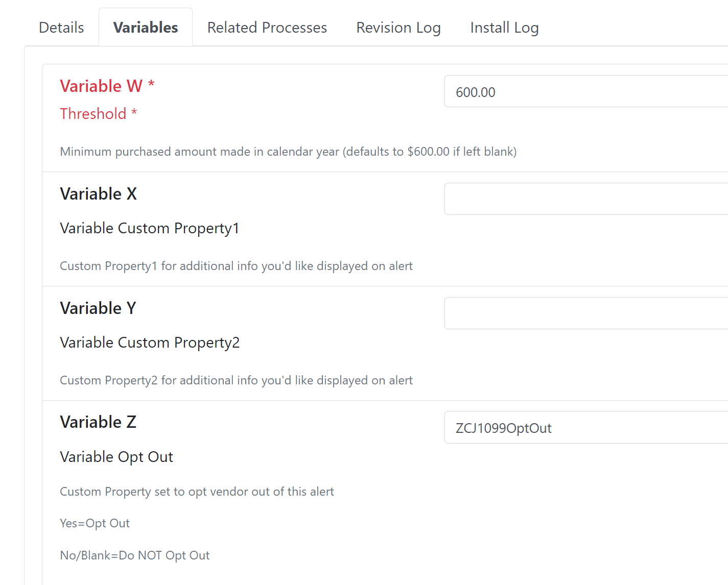The image size is (728, 585).
Task: Click the ZCJ1099OptOut input field
Action: point(586,427)
